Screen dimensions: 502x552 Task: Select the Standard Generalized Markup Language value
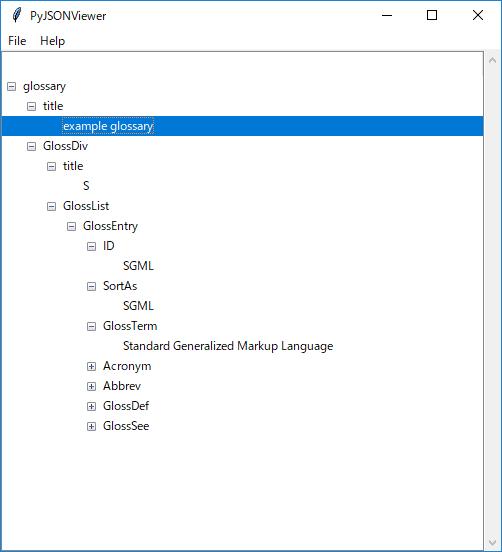point(228,346)
